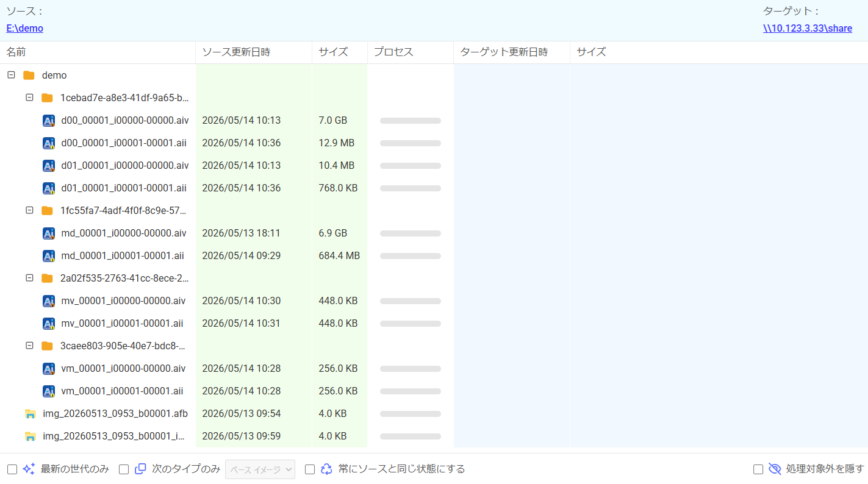Select file d00_00001_i00000-00000.aiv

[125, 121]
